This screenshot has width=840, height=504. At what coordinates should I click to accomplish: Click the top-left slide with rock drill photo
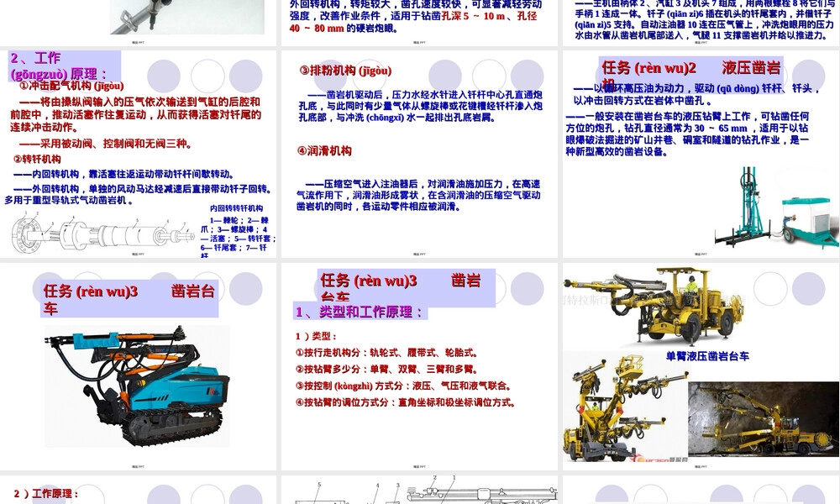(139, 23)
